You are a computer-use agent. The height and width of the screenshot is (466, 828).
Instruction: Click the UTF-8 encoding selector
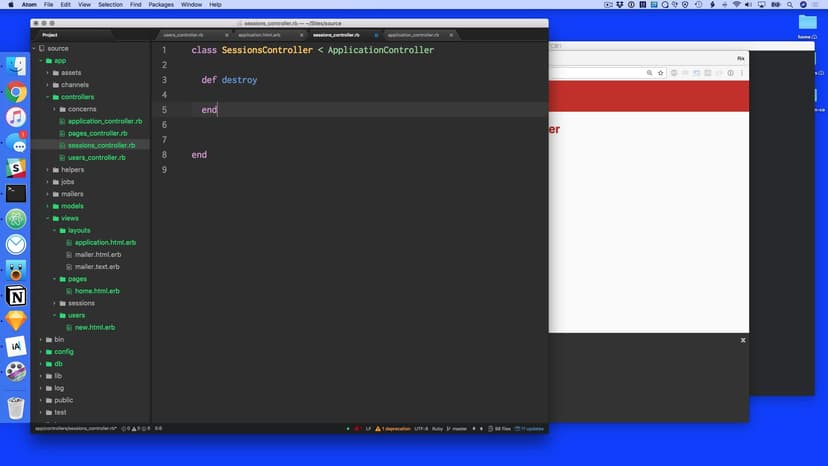[x=420, y=428]
